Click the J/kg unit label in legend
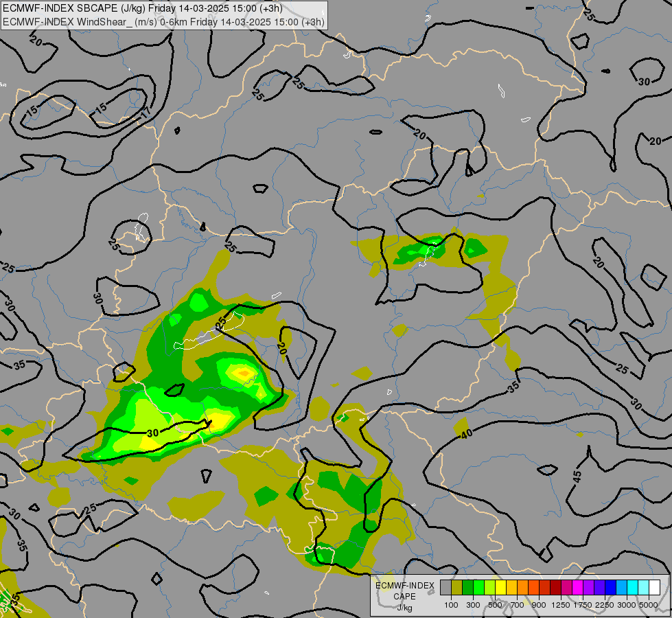Image resolution: width=672 pixels, height=618 pixels. [404, 608]
